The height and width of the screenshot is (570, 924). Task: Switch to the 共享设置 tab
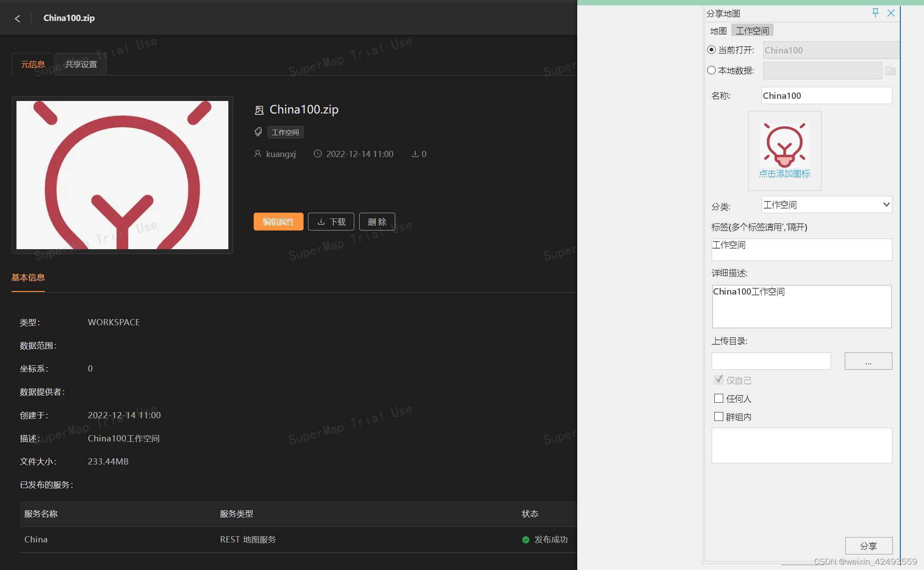click(81, 65)
